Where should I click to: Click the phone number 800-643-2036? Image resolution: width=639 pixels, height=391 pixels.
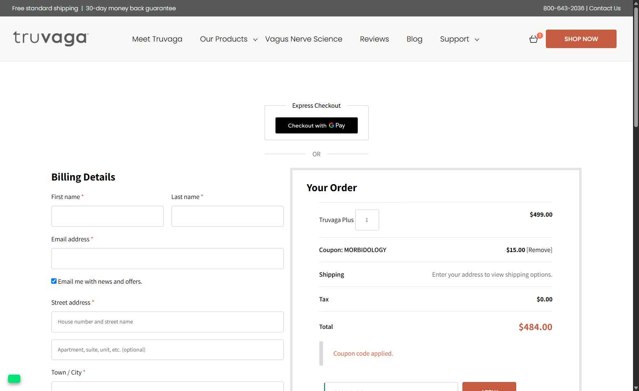coord(563,8)
